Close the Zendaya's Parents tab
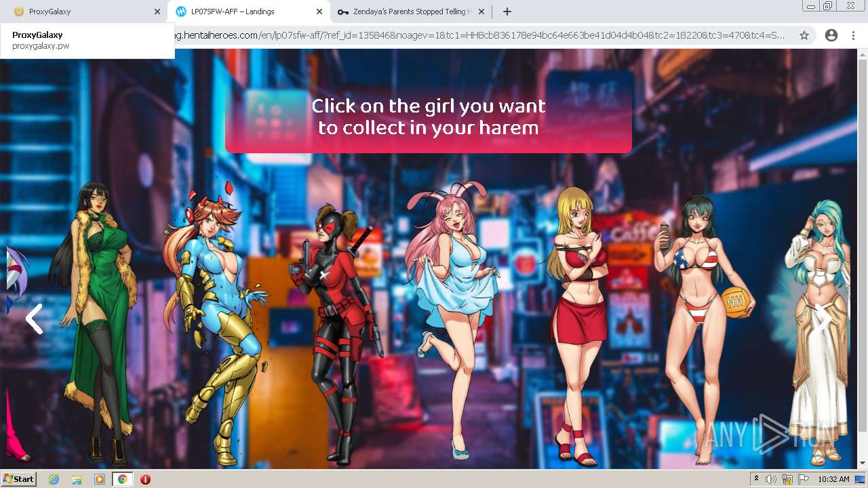The width and height of the screenshot is (868, 488). [481, 12]
